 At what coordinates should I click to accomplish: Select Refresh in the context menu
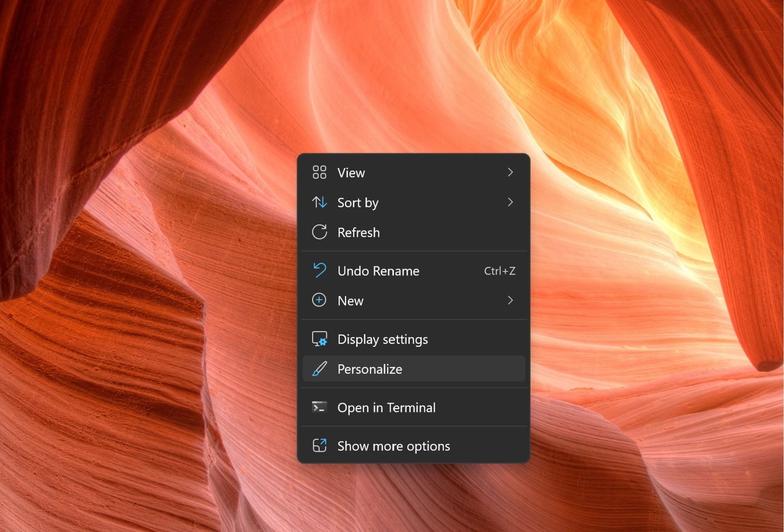pyautogui.click(x=414, y=232)
